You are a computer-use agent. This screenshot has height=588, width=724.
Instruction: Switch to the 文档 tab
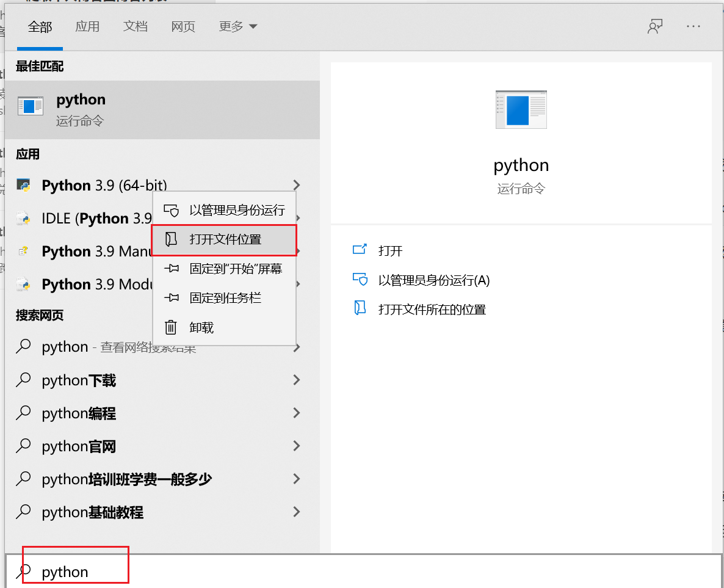click(x=136, y=27)
